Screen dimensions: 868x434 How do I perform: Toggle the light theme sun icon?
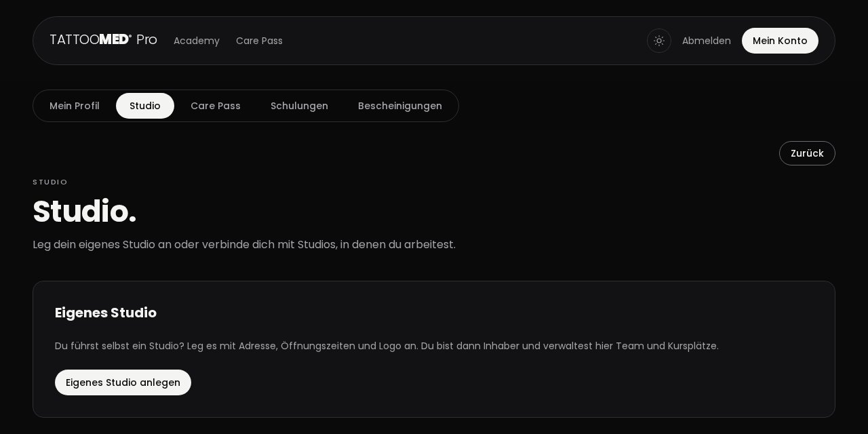tap(659, 41)
